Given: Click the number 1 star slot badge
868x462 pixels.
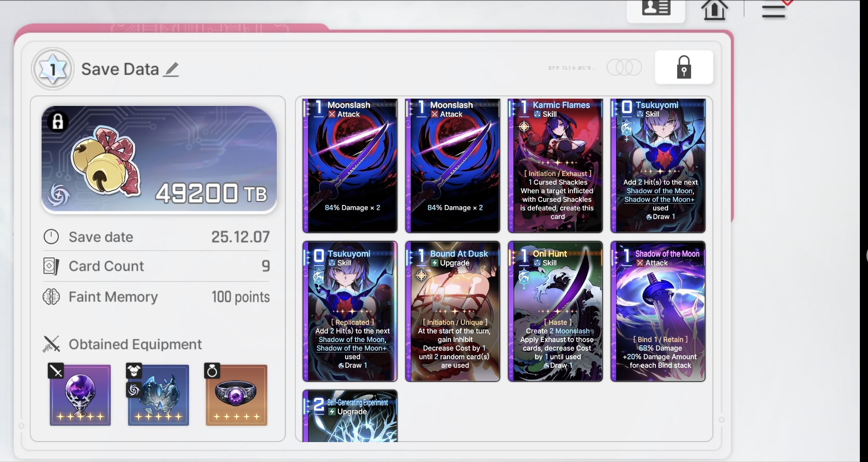Looking at the screenshot, I should (52, 69).
